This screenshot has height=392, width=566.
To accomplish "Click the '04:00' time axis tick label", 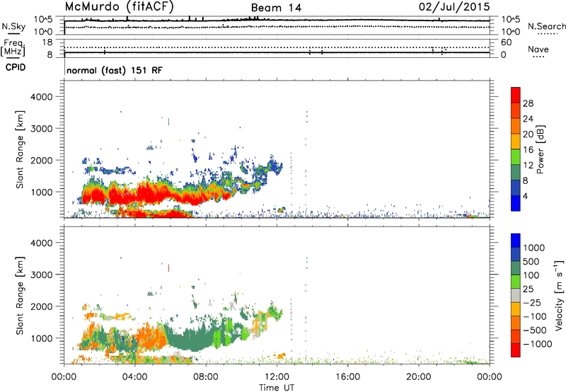I will point(135,377).
